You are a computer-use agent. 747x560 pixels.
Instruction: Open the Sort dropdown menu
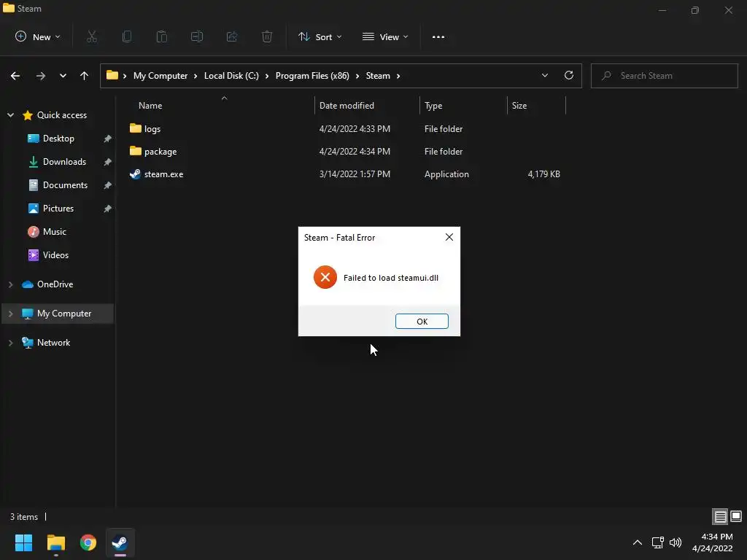(x=320, y=36)
